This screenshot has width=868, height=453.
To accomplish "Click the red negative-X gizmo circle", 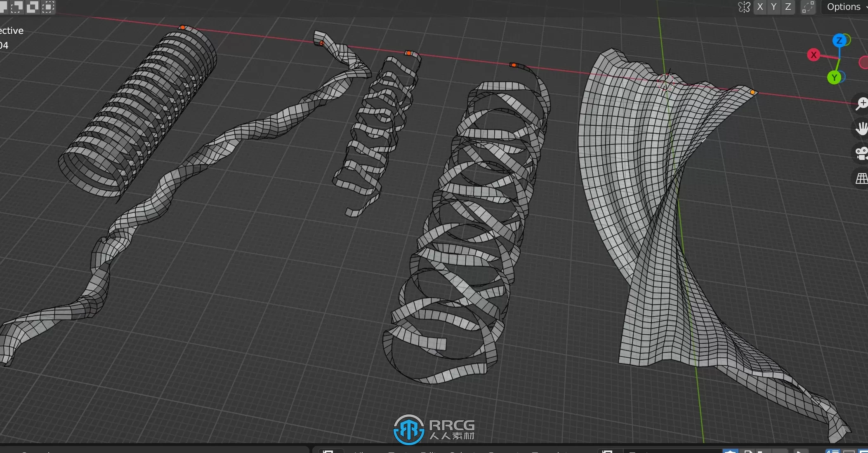I will [x=863, y=63].
